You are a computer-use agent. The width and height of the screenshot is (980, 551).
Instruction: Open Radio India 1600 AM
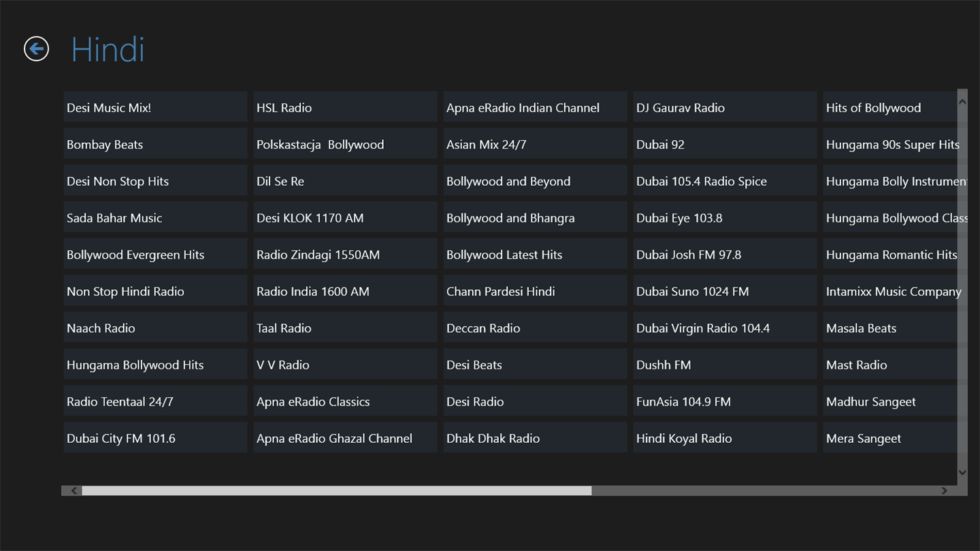click(x=346, y=291)
